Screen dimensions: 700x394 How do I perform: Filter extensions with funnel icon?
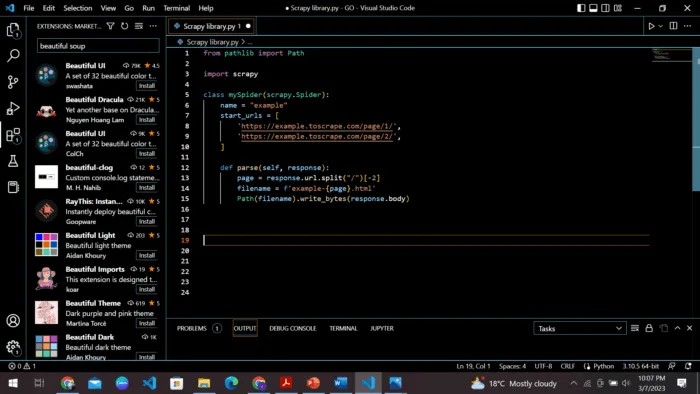pyautogui.click(x=110, y=26)
